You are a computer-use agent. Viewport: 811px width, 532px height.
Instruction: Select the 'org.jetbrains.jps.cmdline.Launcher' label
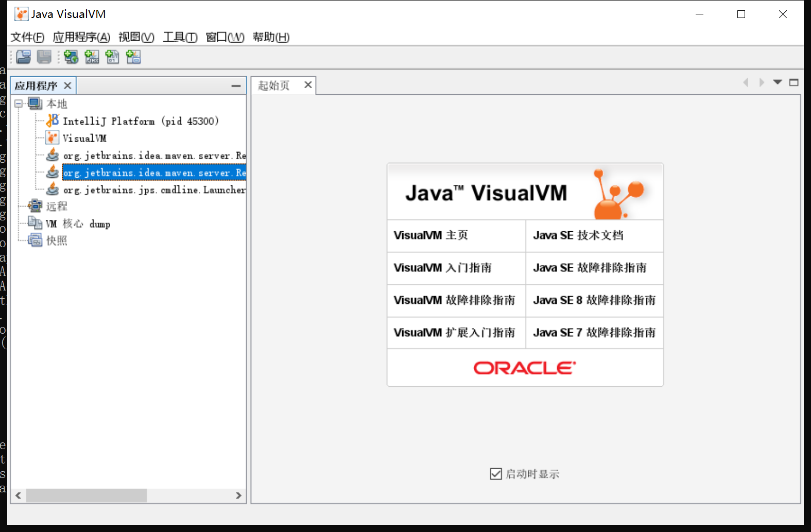[154, 190]
